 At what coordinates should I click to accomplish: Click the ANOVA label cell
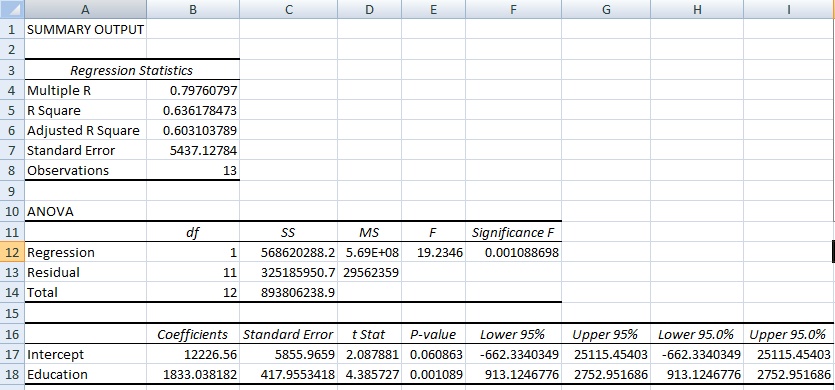85,212
